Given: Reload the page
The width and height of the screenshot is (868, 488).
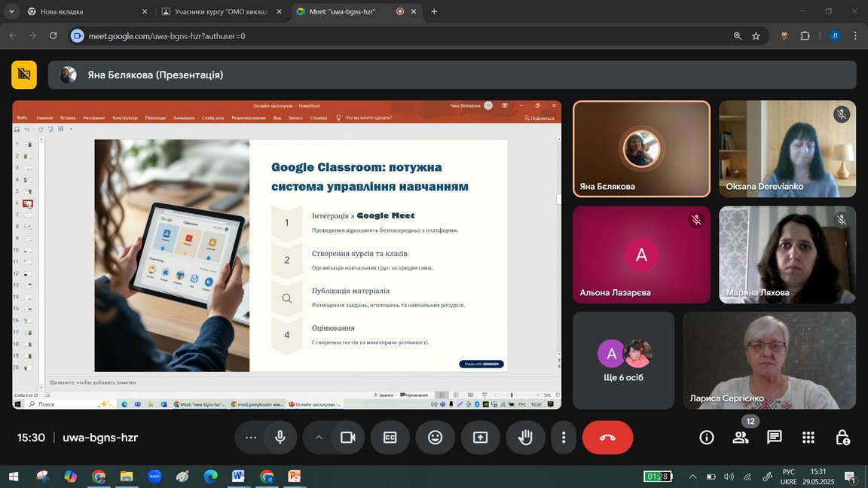Looking at the screenshot, I should coord(53,36).
